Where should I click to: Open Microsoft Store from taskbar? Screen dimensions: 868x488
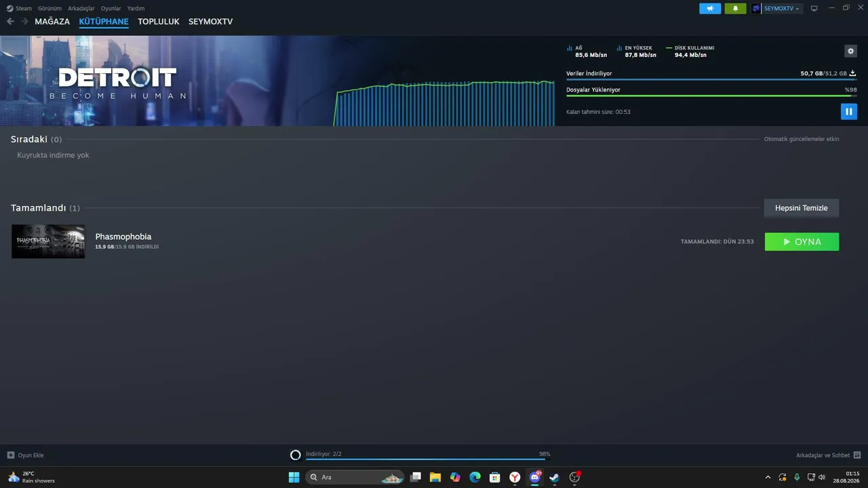click(495, 477)
